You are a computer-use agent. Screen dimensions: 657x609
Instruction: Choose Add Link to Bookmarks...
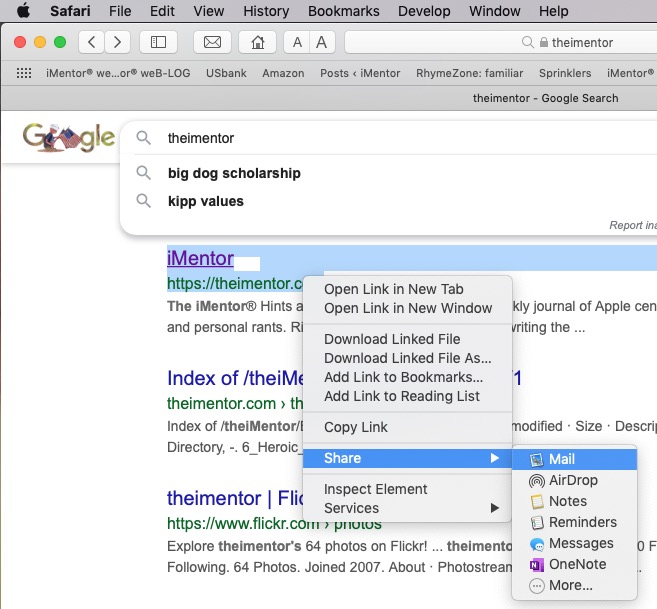[x=407, y=377]
